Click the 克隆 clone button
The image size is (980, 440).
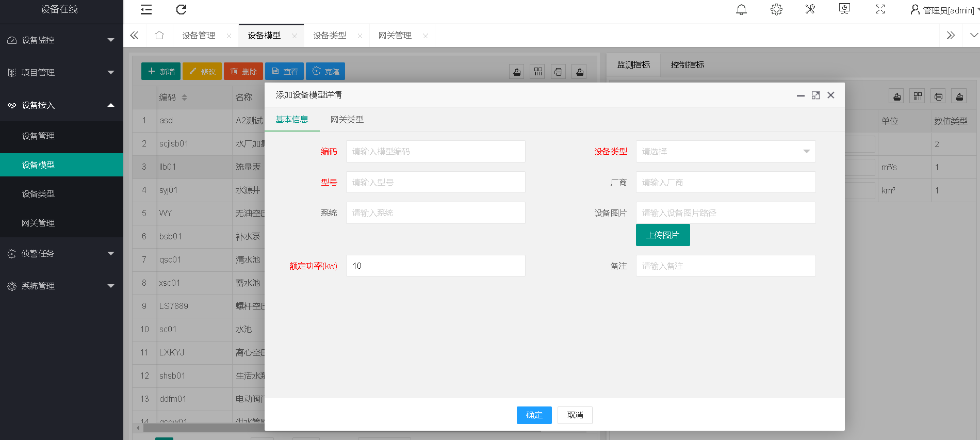pos(325,71)
